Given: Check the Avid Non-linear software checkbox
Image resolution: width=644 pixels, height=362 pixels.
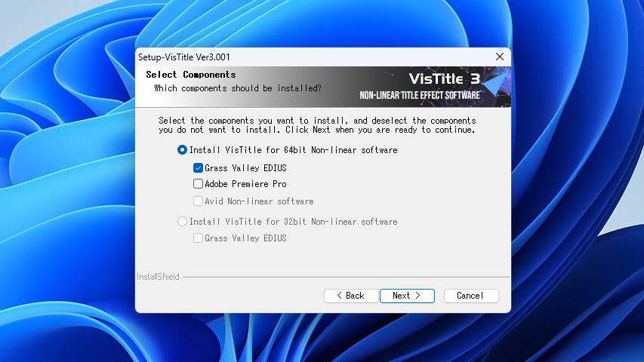Looking at the screenshot, I should click(198, 201).
